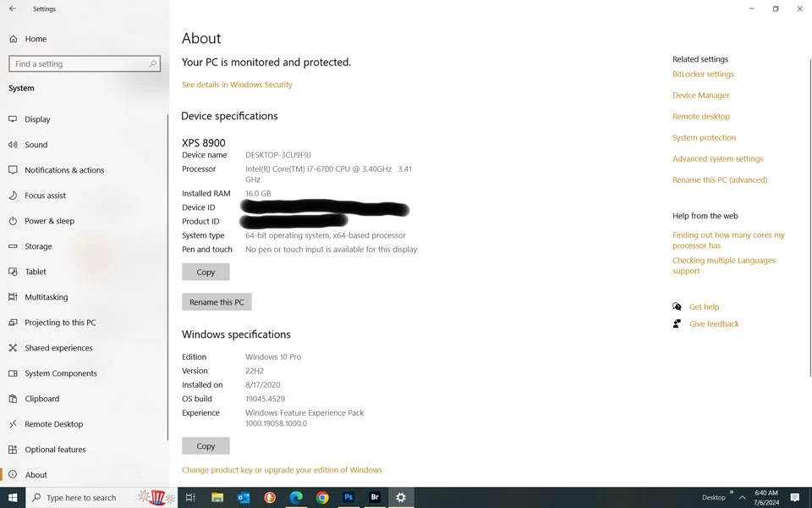Open the taskbar clock and date
This screenshot has width=812, height=508.
click(766, 498)
